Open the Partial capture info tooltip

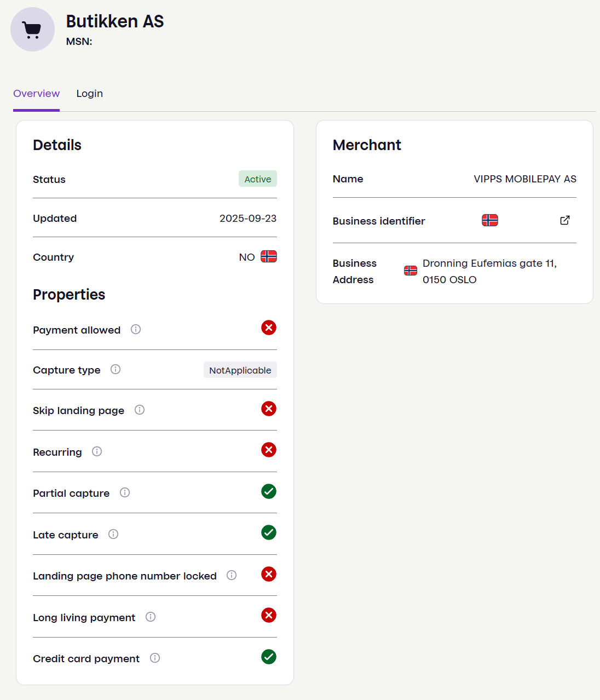125,492
